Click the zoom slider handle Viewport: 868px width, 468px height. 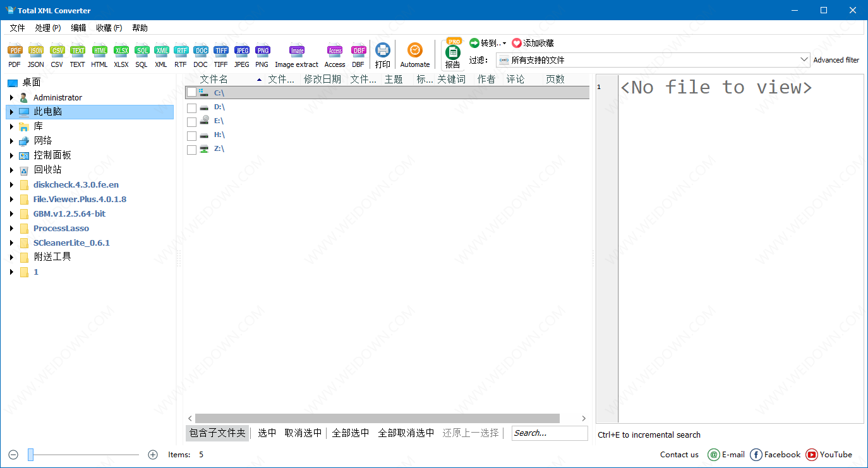(x=30, y=454)
